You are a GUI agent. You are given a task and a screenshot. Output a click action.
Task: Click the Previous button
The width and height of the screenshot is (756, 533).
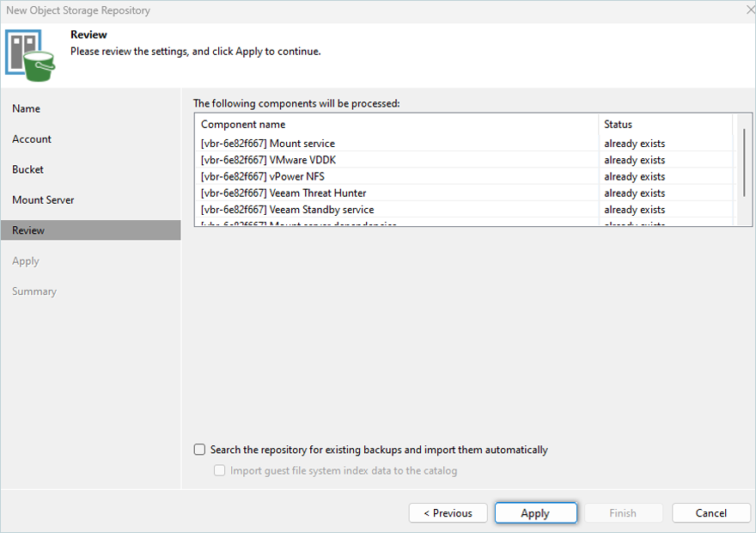(x=448, y=513)
